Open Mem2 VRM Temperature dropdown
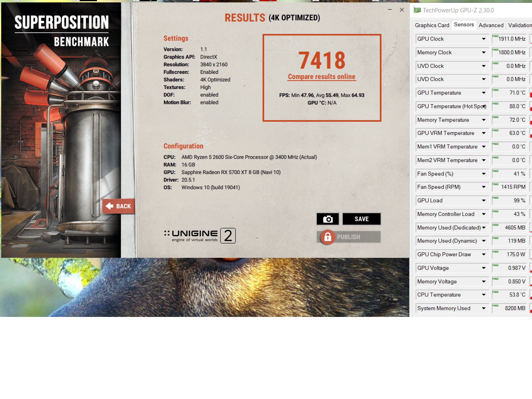 tap(484, 160)
